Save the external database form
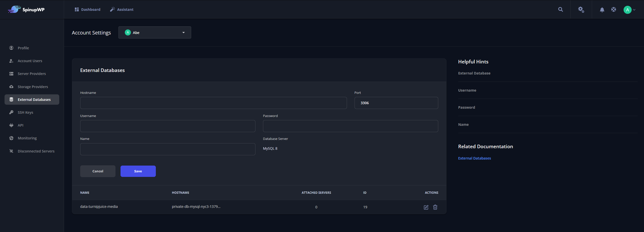This screenshot has width=644, height=232. [138, 171]
